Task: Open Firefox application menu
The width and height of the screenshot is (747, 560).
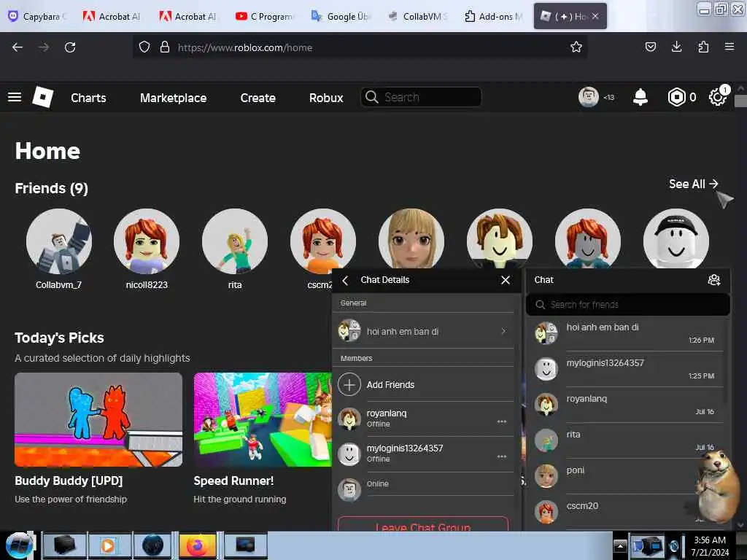Action: coord(729,47)
